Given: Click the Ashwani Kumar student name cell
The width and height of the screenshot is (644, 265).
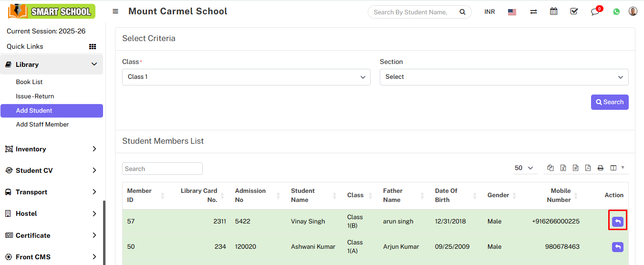Looking at the screenshot, I should tap(313, 247).
